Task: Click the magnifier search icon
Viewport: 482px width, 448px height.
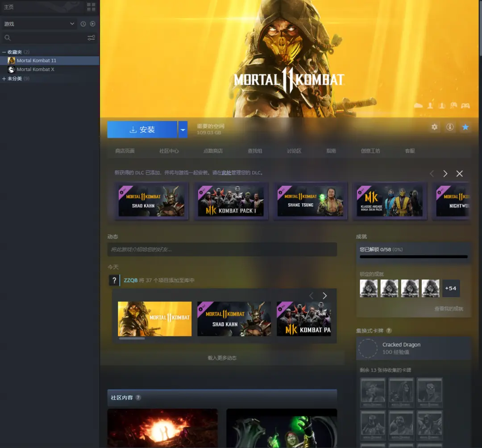Action: [x=8, y=38]
